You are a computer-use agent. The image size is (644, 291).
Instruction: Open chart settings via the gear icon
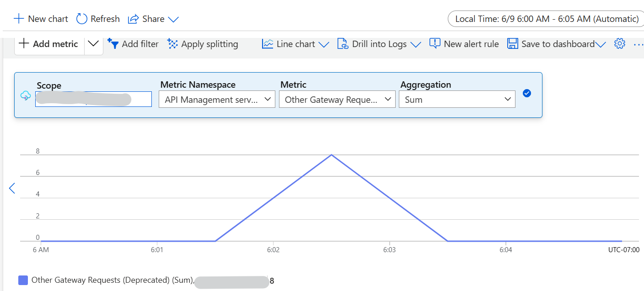point(619,43)
